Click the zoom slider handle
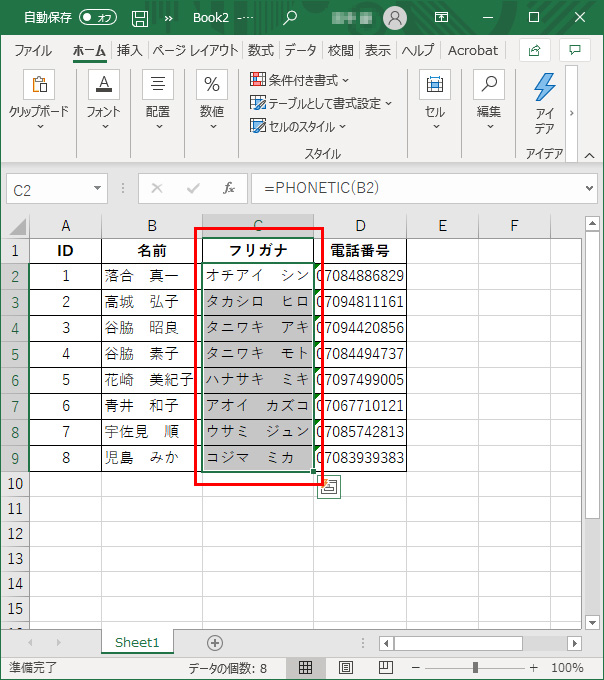Screen dimensions: 604x680 (x=475, y=667)
